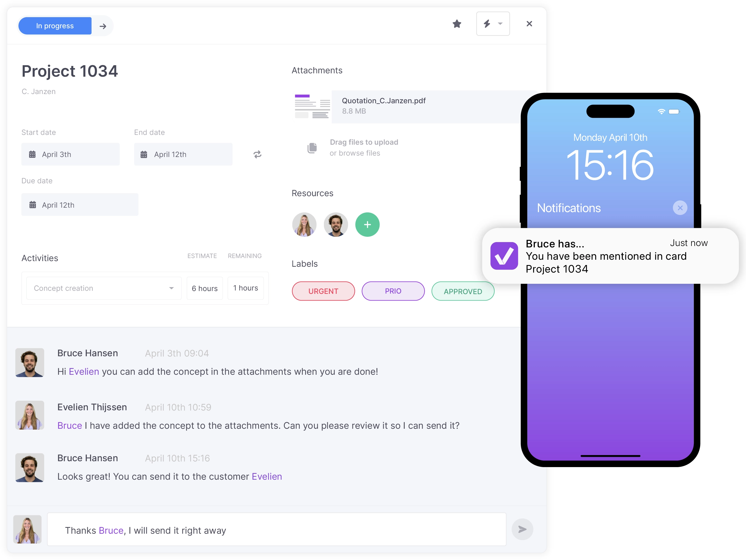Viewport: 746px width, 560px height.
Task: Toggle the In Progress status button
Action: (54, 25)
